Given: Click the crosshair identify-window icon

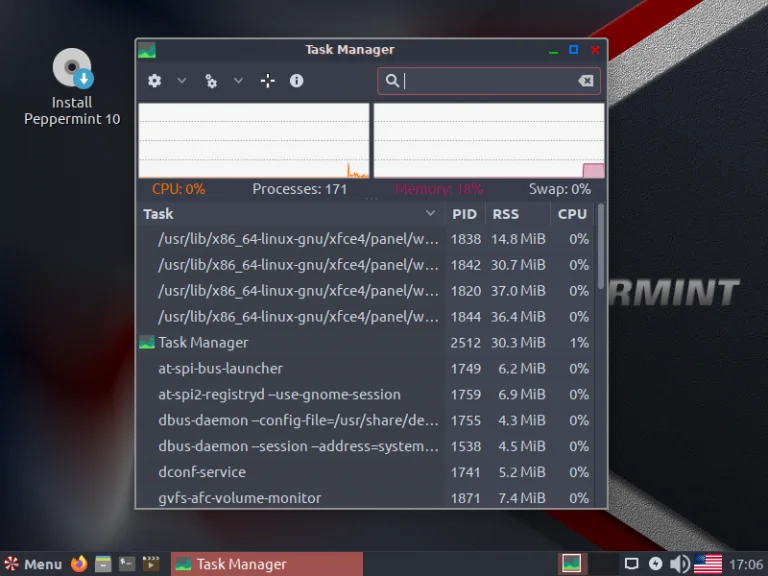Looking at the screenshot, I should pyautogui.click(x=268, y=81).
